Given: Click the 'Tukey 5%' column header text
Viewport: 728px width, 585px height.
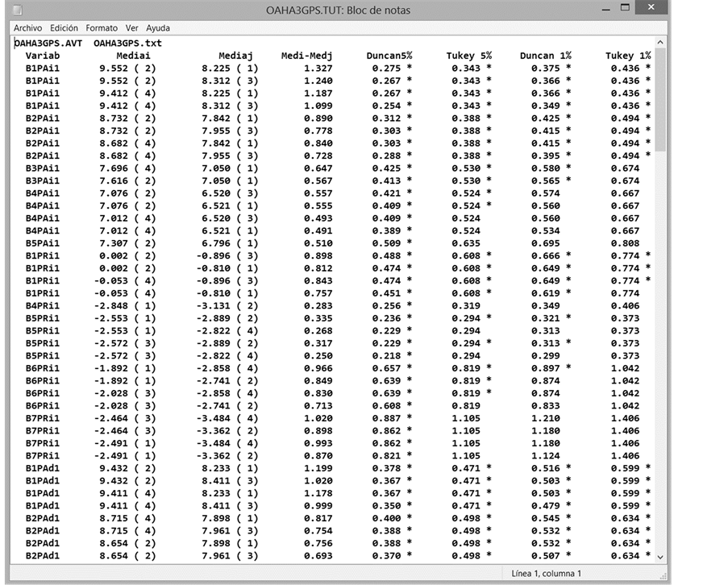Looking at the screenshot, I should 469,56.
